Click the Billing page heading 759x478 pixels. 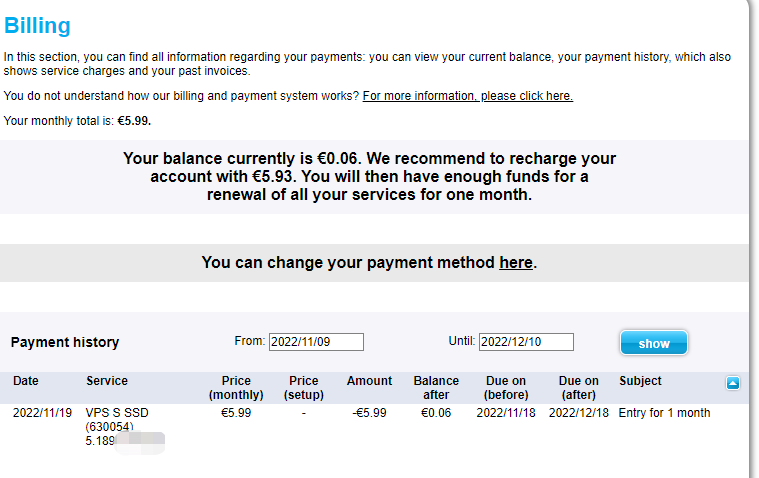pos(38,26)
